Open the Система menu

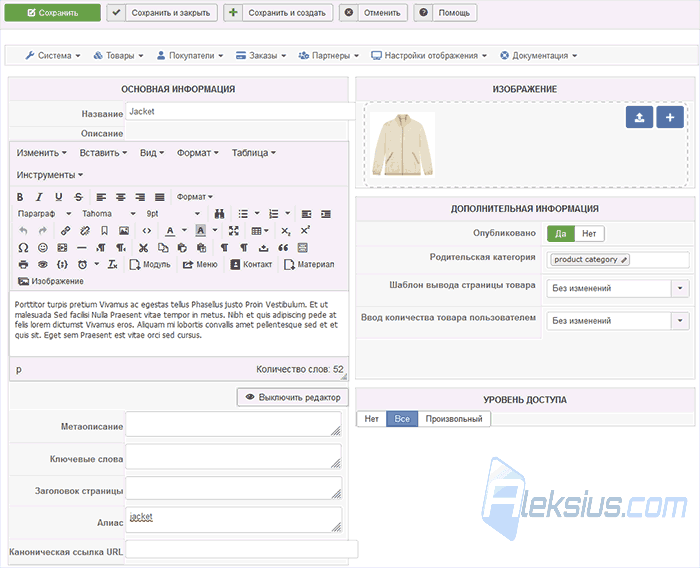pyautogui.click(x=53, y=56)
